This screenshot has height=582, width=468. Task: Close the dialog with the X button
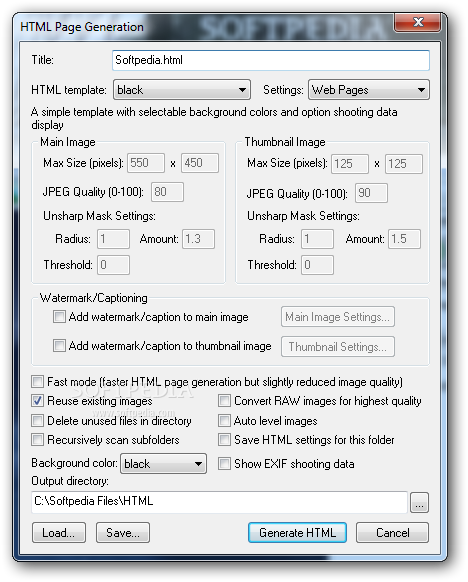click(418, 22)
